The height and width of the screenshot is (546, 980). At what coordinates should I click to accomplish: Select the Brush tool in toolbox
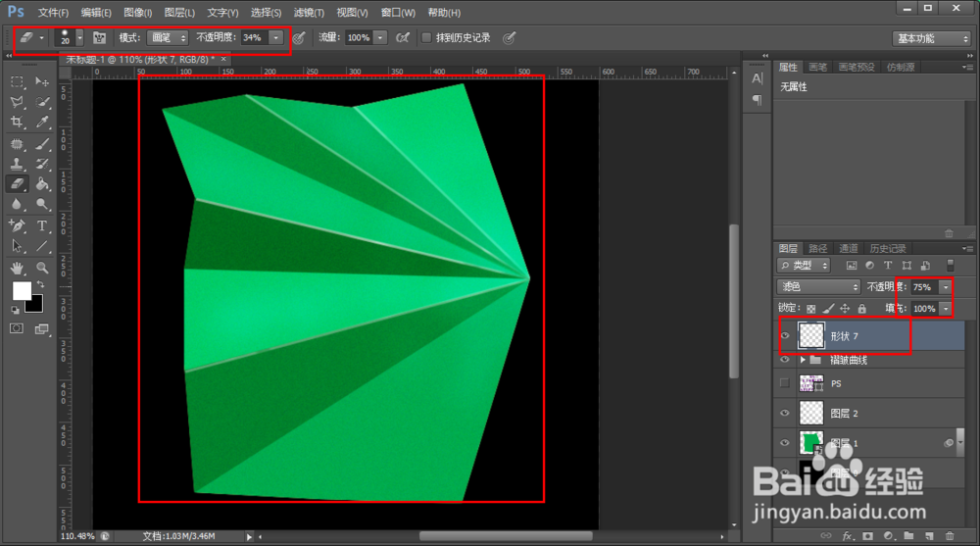tap(42, 144)
